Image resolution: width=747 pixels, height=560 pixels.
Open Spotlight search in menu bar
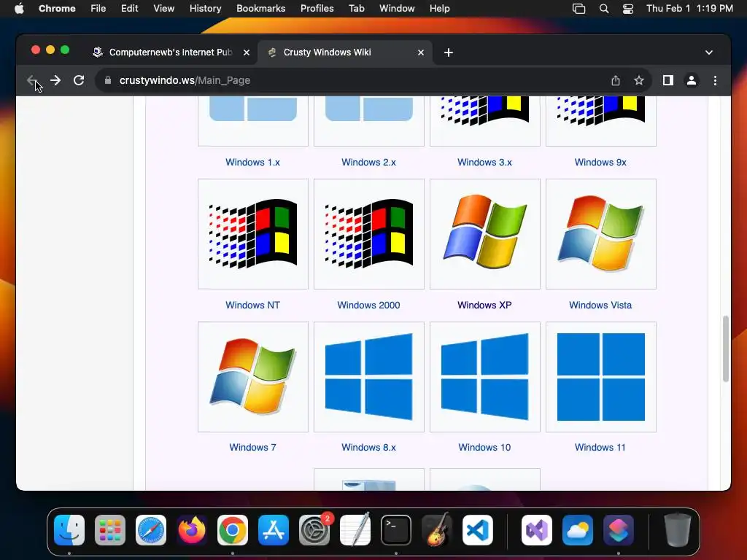click(x=603, y=9)
